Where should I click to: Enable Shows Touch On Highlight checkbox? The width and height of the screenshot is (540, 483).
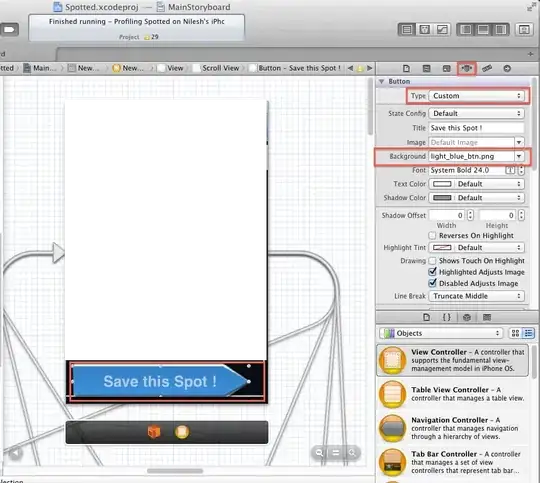point(432,261)
